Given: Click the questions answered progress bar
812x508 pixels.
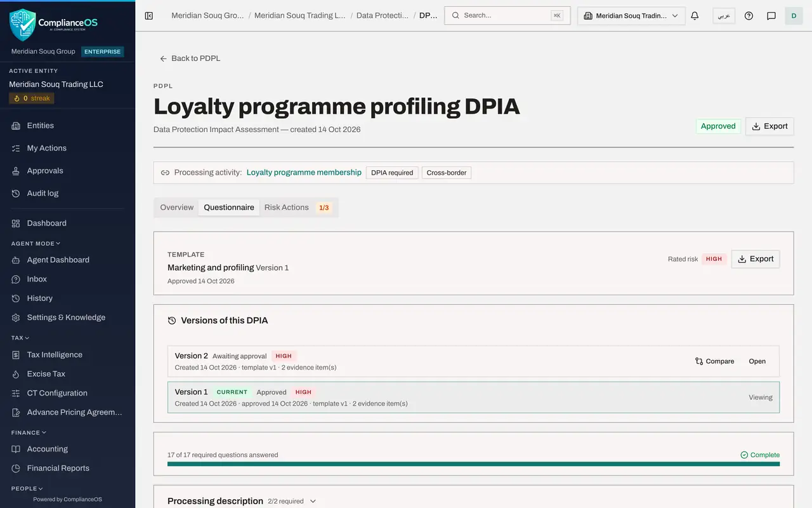Looking at the screenshot, I should tap(473, 464).
